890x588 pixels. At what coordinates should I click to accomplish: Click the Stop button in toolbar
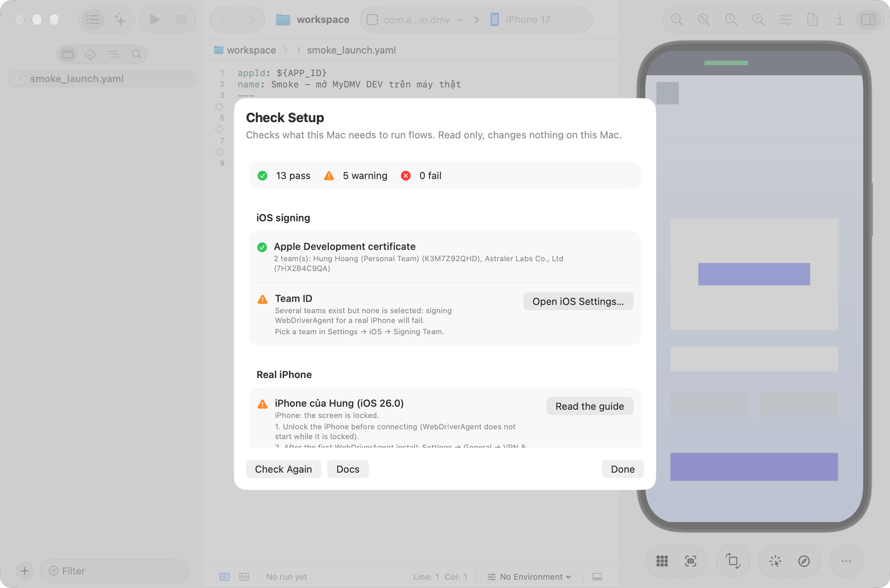tap(181, 19)
